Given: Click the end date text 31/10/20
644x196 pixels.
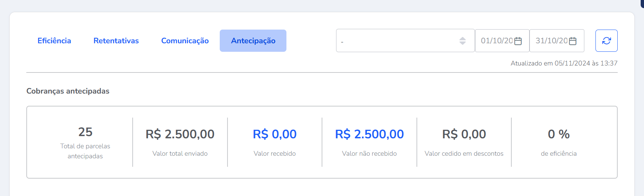Looking at the screenshot, I should click(551, 41).
